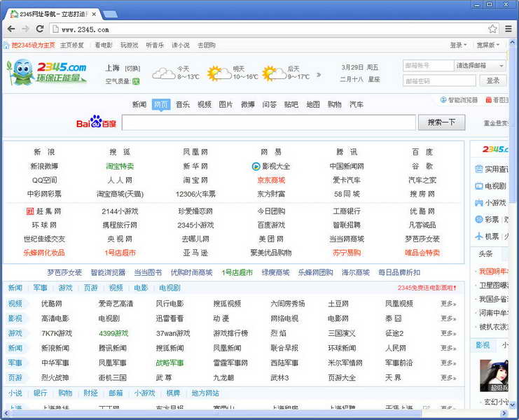Screen dimensions: 519x420
Task: Click in the Baidu search input box
Action: click(269, 122)
